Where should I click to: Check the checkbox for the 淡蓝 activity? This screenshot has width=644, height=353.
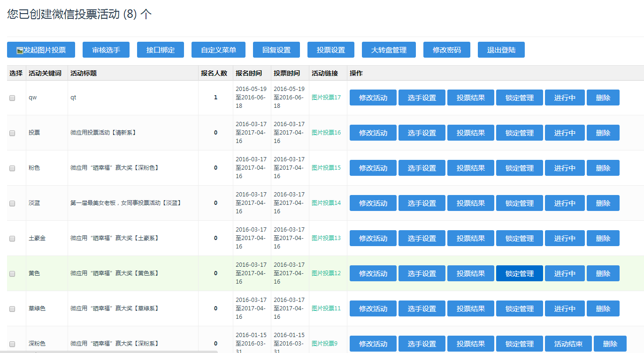click(x=12, y=203)
